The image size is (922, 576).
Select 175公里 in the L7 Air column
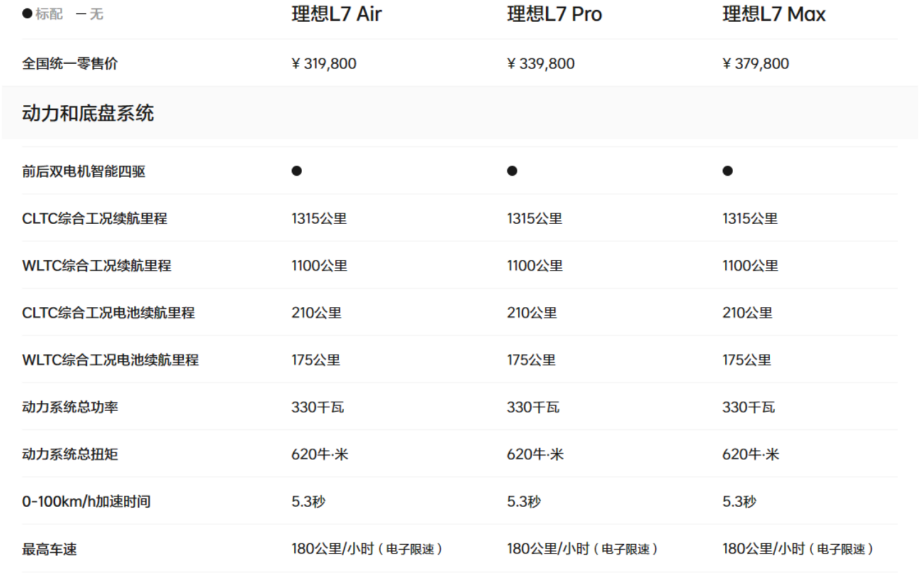click(x=316, y=360)
